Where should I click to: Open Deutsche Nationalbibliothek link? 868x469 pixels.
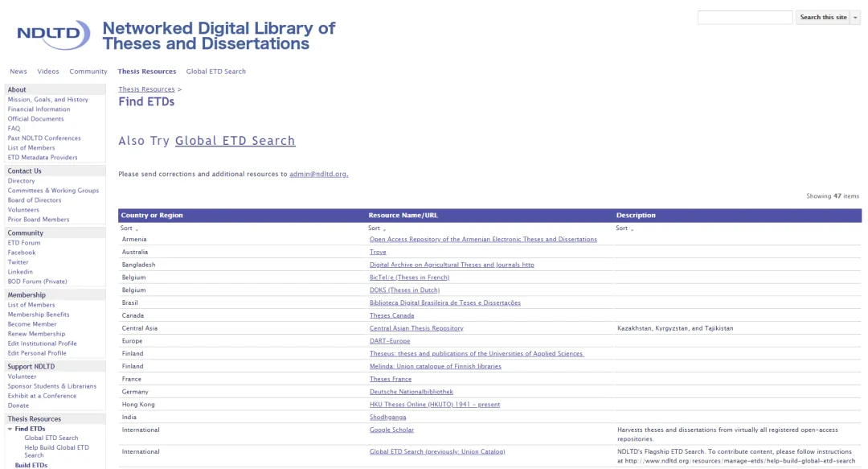click(x=411, y=392)
